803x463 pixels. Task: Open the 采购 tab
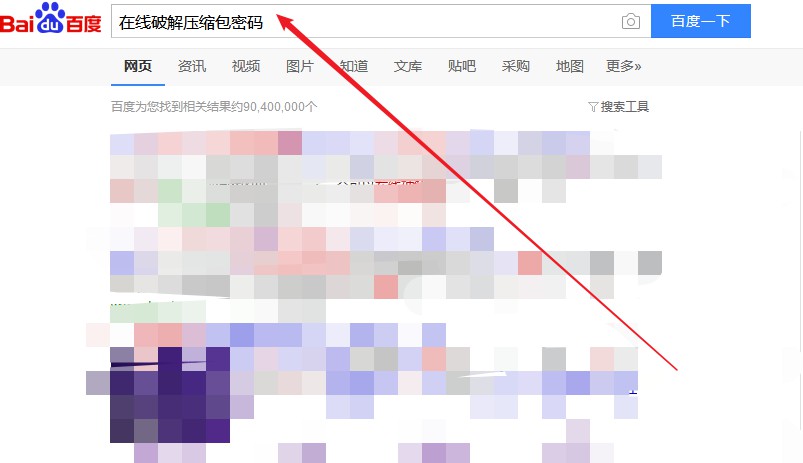tap(516, 66)
